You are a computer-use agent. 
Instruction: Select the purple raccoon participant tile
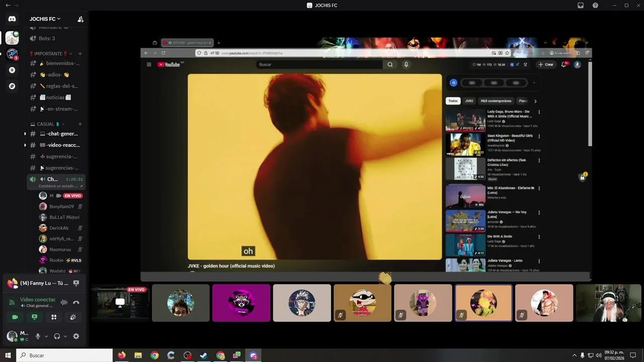tap(241, 303)
